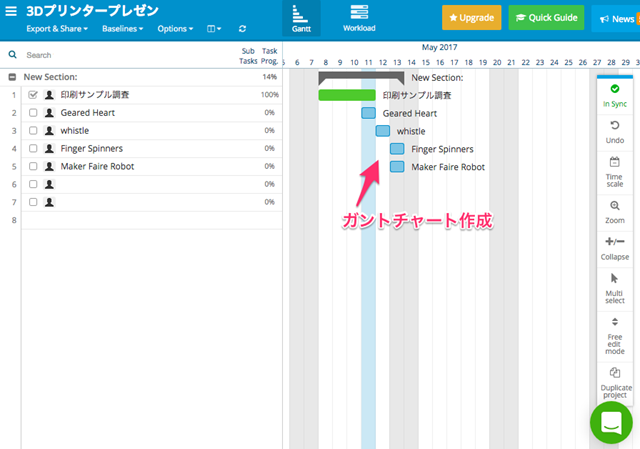This screenshot has width=640, height=449.
Task: Uncheck the 印刷サンプル調査 task checkbox
Action: [33, 95]
